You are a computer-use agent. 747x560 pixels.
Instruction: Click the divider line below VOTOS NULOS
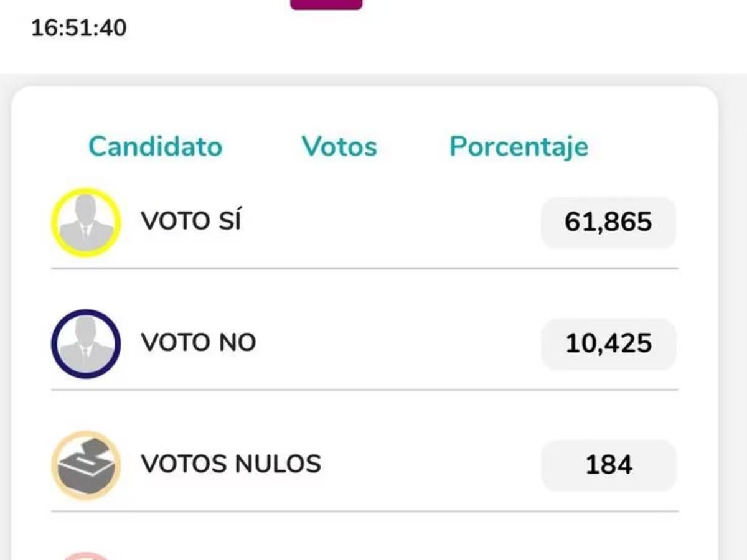[x=364, y=511]
